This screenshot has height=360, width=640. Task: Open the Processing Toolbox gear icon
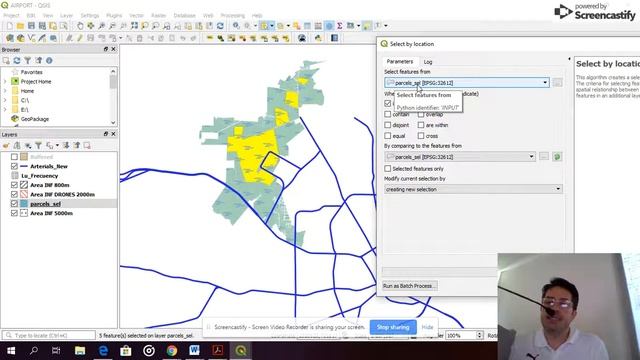tap(329, 26)
